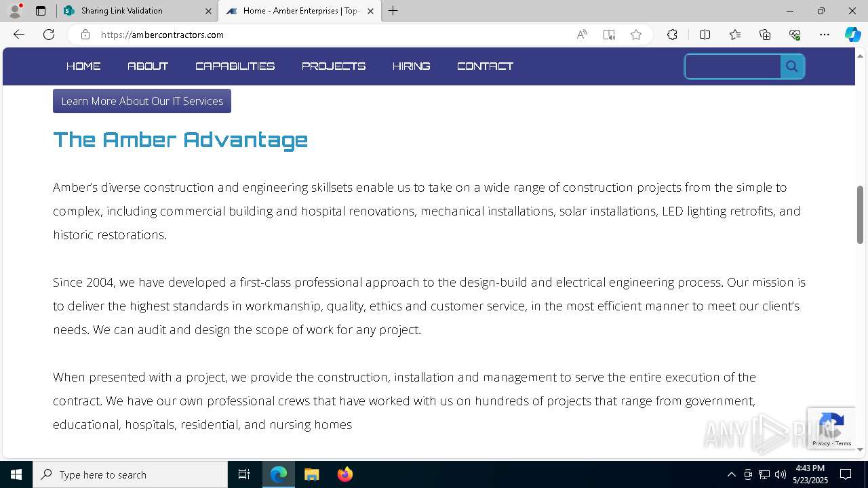Open the HOME menu item

(83, 66)
